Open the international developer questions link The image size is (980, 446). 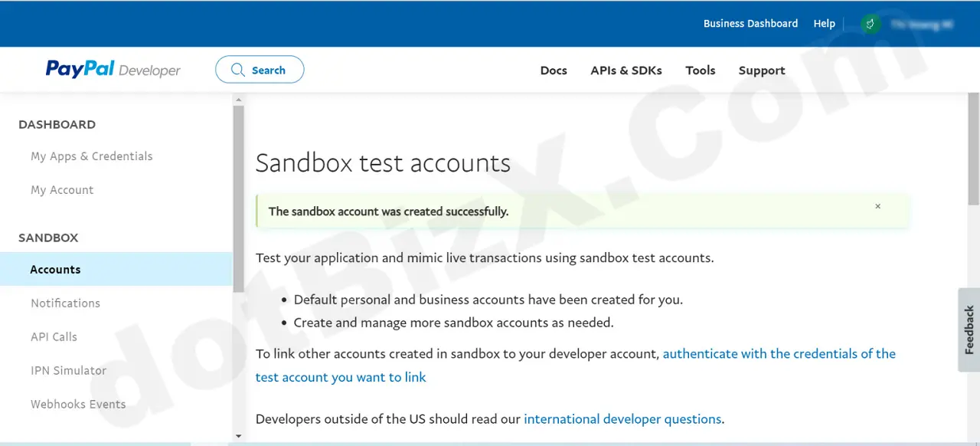(x=622, y=418)
